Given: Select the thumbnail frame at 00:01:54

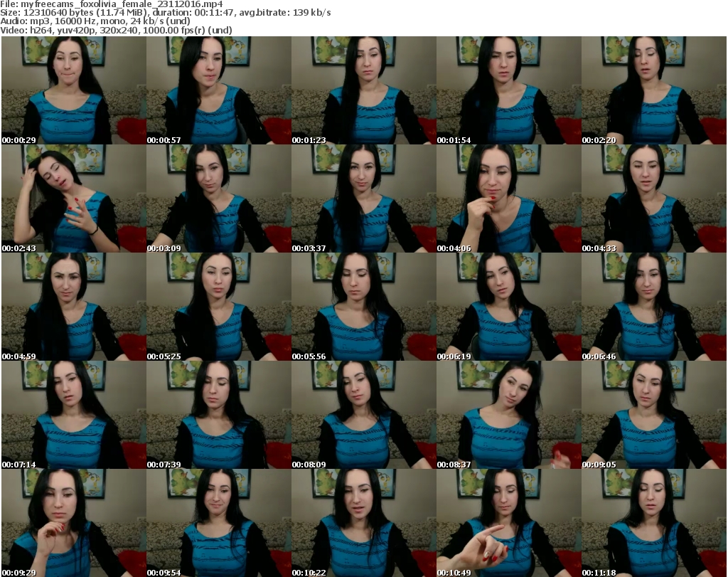Looking at the screenshot, I should click(509, 90).
